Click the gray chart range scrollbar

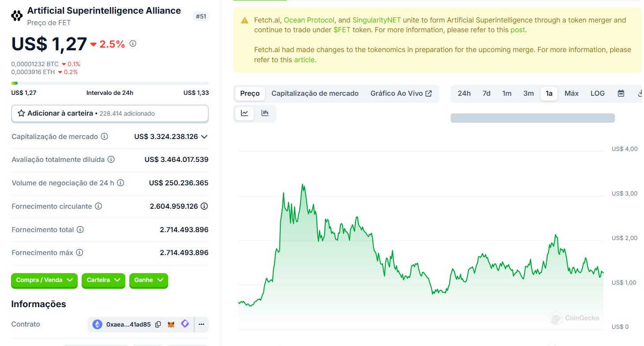[533, 118]
